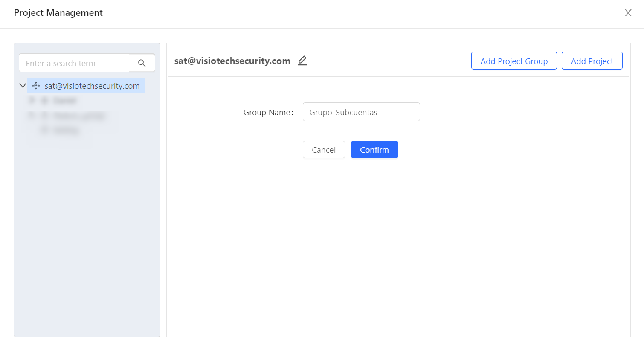Image resolution: width=644 pixels, height=346 pixels.
Task: Expand the first blurred child group arrow
Action: (x=32, y=101)
